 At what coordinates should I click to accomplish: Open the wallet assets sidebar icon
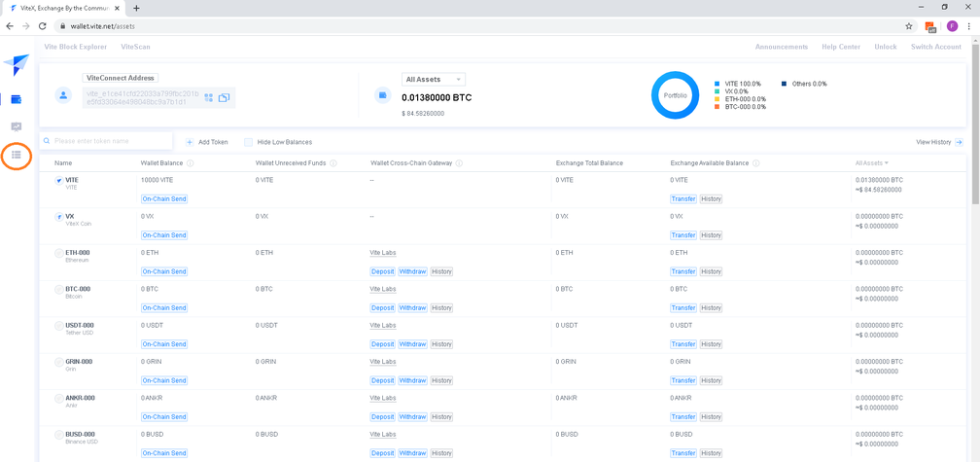click(x=17, y=99)
